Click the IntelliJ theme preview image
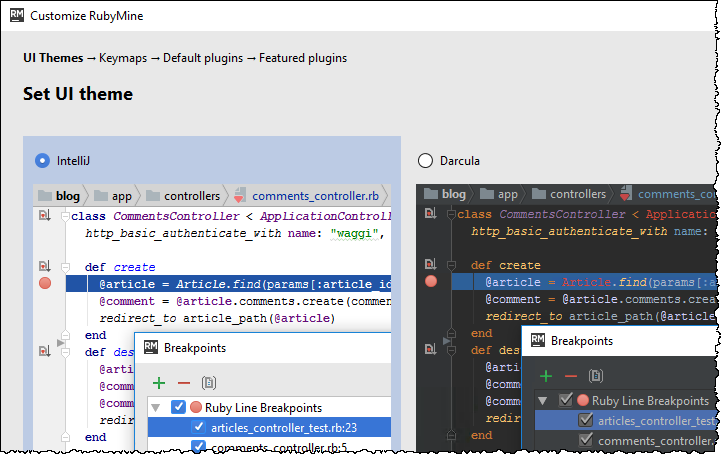 [212, 300]
